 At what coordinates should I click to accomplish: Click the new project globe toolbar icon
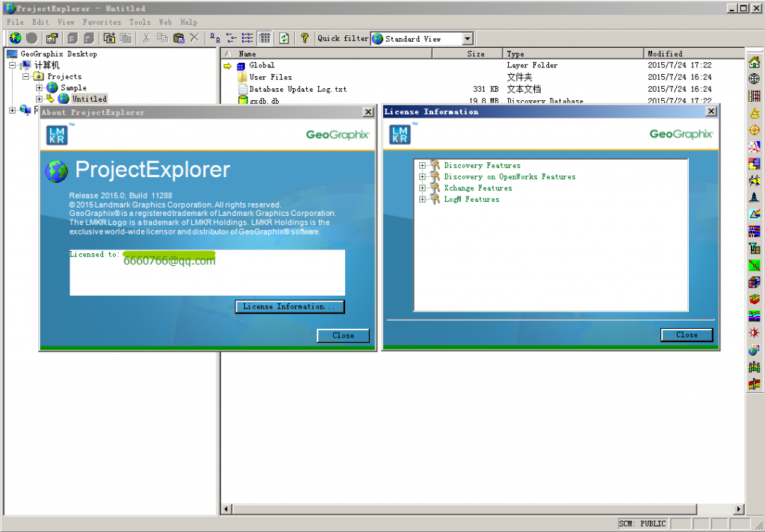[16, 38]
